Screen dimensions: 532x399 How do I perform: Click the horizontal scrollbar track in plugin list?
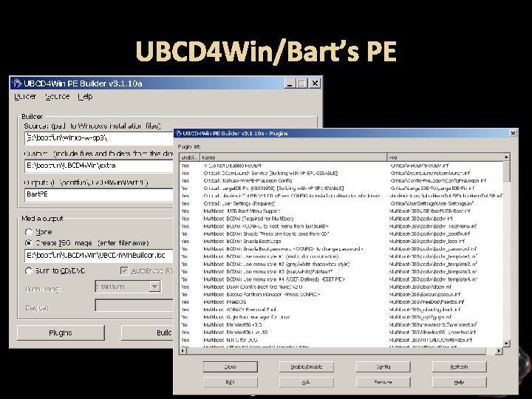coord(491,351)
